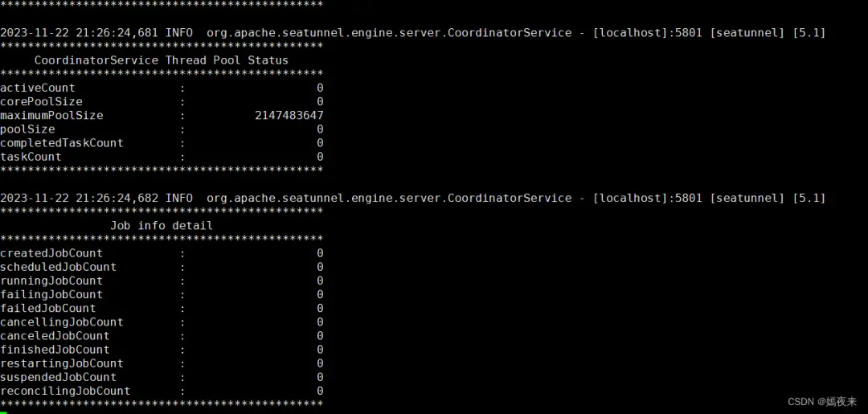
Task: Select the activeCount label text
Action: [38, 88]
